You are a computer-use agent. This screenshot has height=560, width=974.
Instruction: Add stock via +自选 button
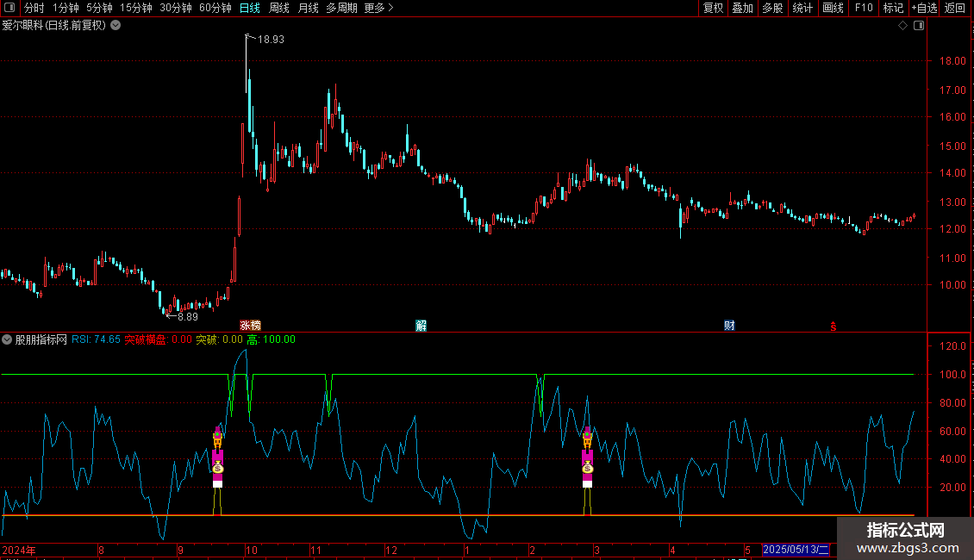[924, 8]
